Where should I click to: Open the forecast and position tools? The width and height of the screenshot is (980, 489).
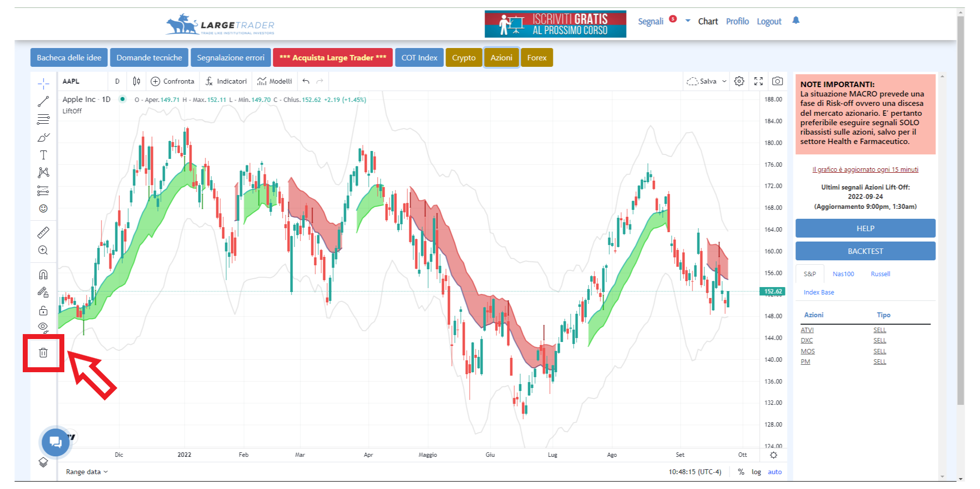[43, 191]
